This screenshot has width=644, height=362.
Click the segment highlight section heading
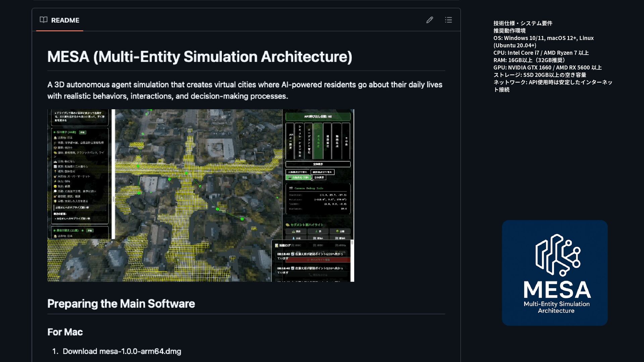click(306, 225)
